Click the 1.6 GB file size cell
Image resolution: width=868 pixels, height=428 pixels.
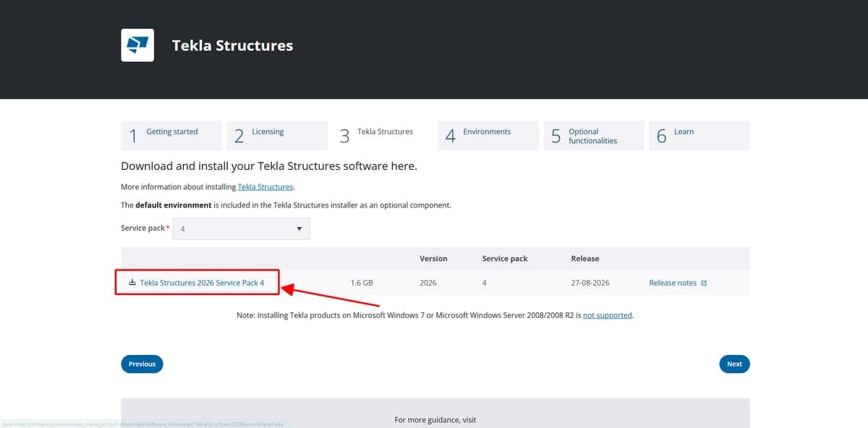click(362, 283)
